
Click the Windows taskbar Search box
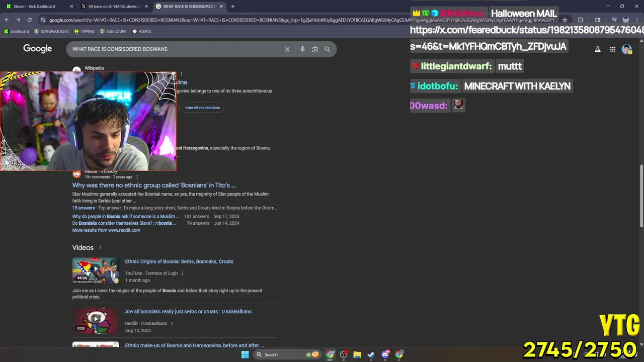click(288, 354)
